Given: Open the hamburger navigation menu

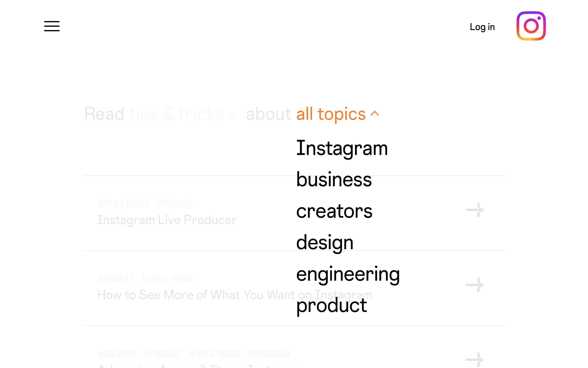Looking at the screenshot, I should [52, 26].
